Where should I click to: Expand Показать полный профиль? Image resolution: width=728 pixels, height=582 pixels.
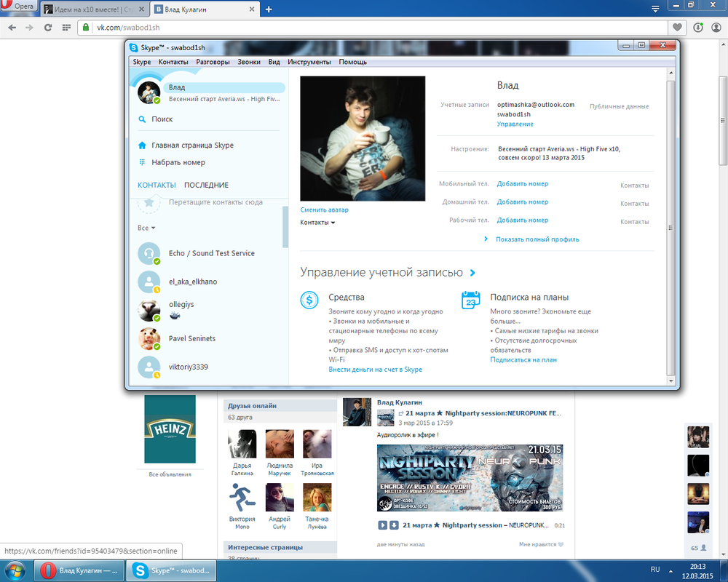(x=537, y=239)
